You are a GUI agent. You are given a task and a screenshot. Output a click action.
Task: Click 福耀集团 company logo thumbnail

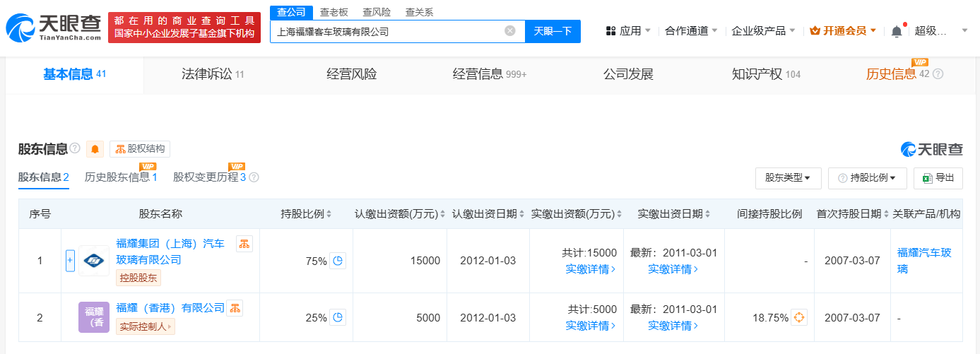point(94,261)
